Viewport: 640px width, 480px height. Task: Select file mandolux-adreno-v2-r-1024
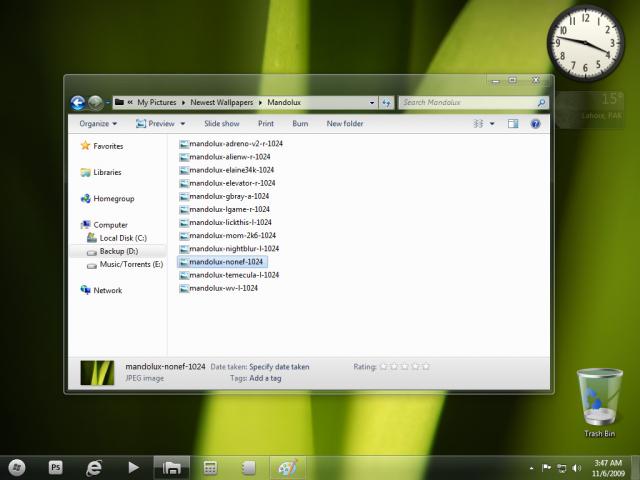click(231, 144)
